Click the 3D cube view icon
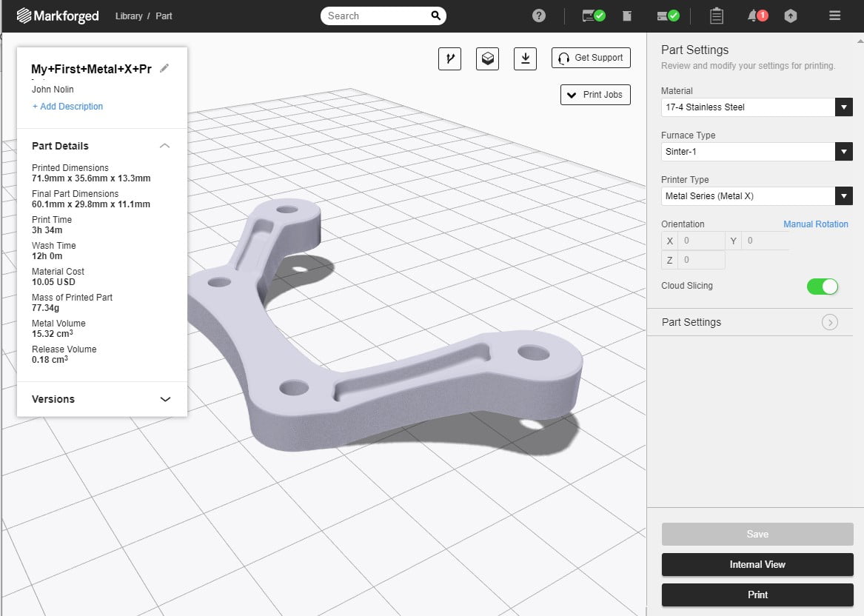This screenshot has width=864, height=616. click(488, 58)
